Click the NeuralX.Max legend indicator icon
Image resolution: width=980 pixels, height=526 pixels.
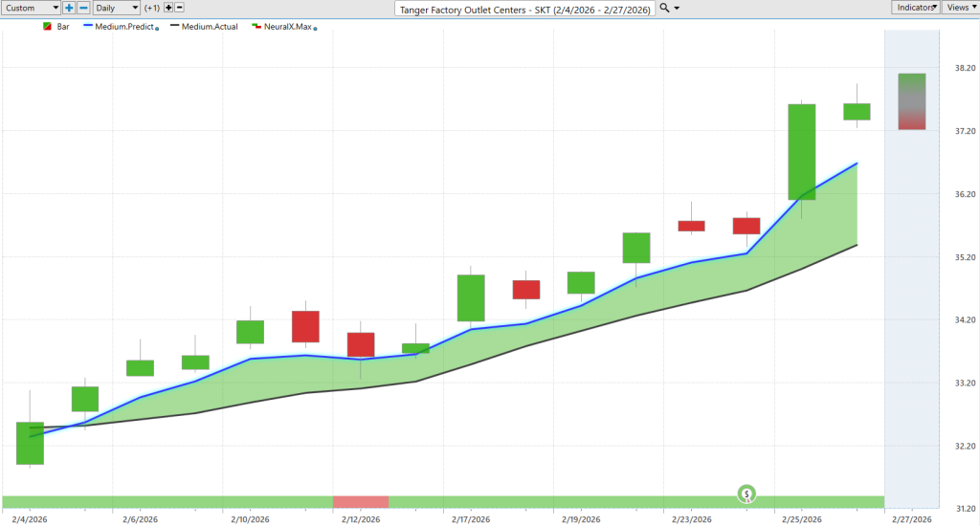pyautogui.click(x=256, y=27)
